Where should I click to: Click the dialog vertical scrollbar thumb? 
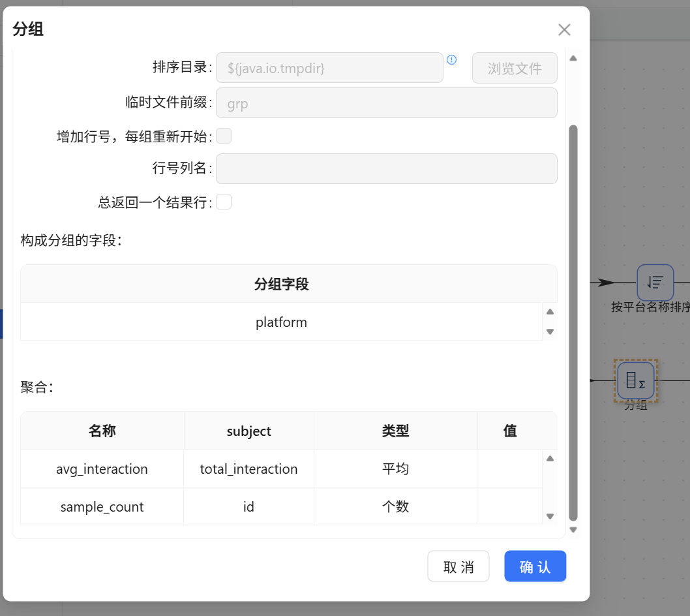pyautogui.click(x=573, y=323)
